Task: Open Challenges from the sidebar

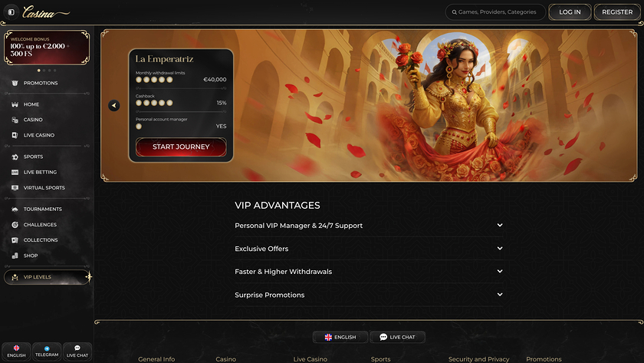Action: [40, 225]
